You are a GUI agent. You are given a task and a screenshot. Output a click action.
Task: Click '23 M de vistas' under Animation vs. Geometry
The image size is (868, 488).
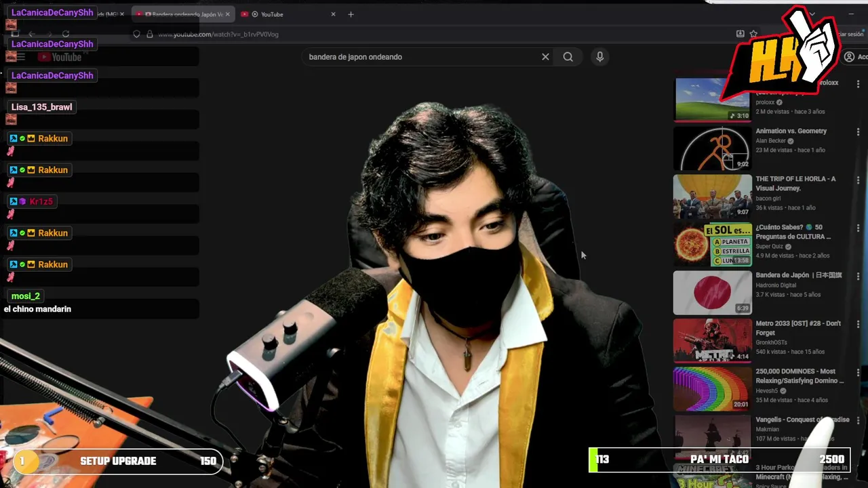774,150
